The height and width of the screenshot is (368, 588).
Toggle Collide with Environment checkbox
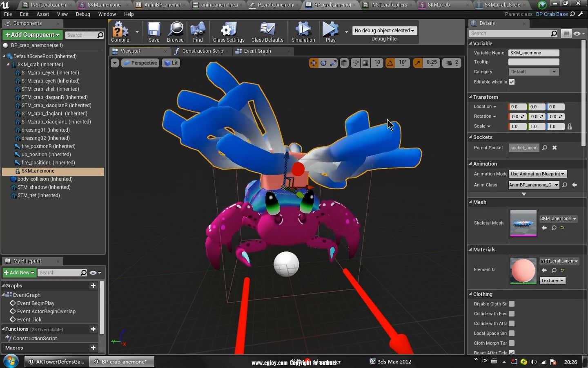coord(512,314)
